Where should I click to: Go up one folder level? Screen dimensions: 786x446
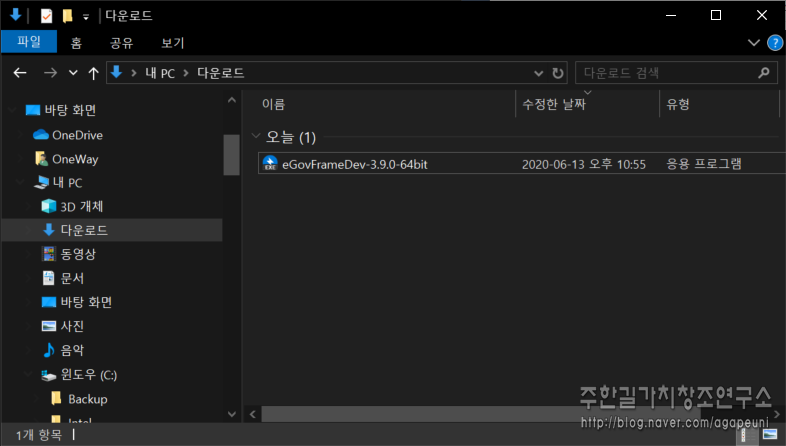point(93,73)
